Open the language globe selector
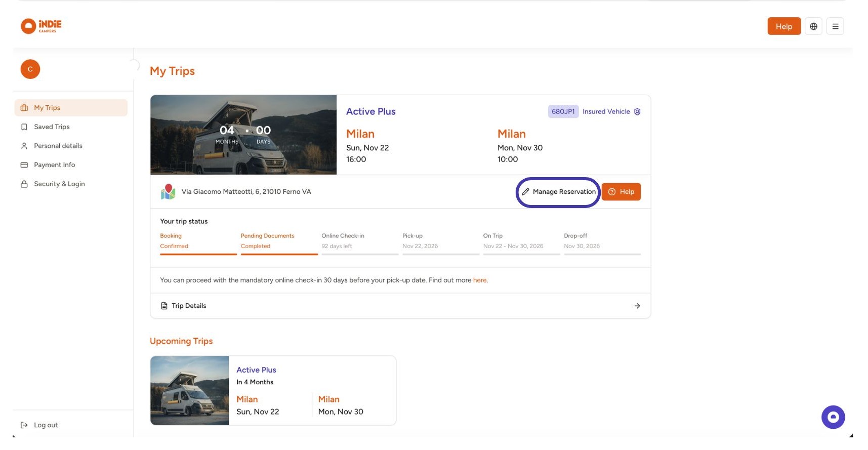This screenshot has height=450, width=868. pyautogui.click(x=813, y=26)
